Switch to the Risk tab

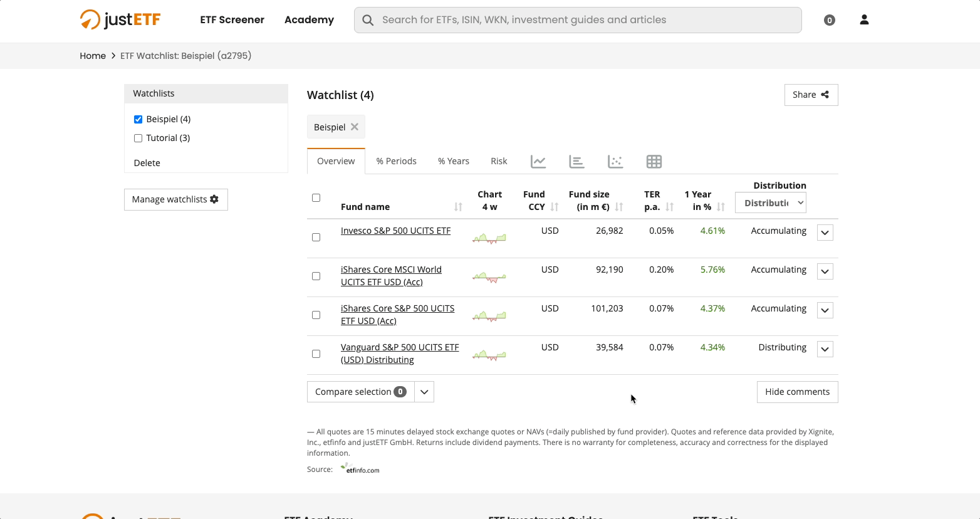(x=499, y=161)
